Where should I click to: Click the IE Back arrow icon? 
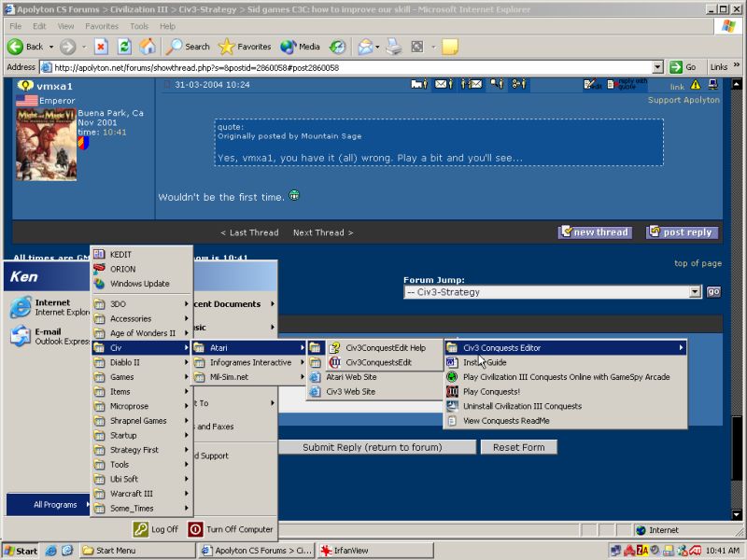pos(15,47)
